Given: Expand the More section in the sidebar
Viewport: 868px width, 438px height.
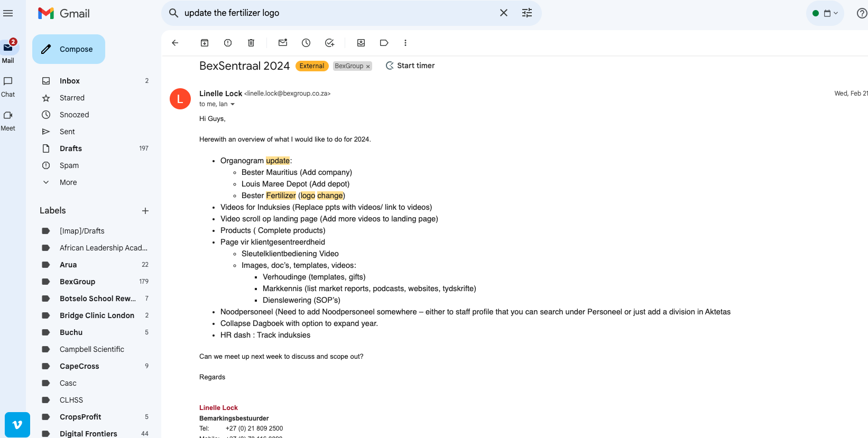Looking at the screenshot, I should tap(68, 182).
